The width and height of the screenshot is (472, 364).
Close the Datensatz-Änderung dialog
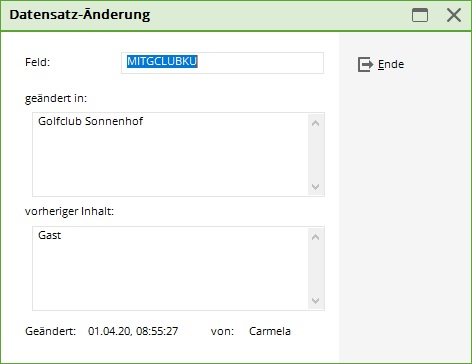pos(454,15)
